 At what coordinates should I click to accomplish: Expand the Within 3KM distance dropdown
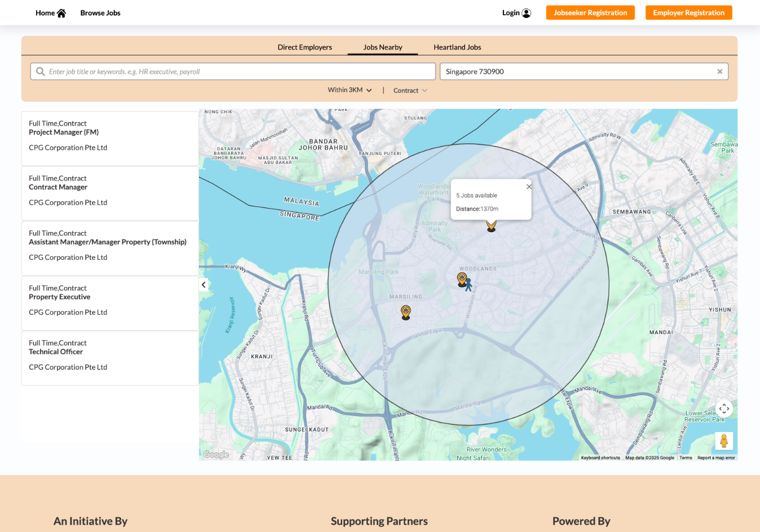pos(350,90)
